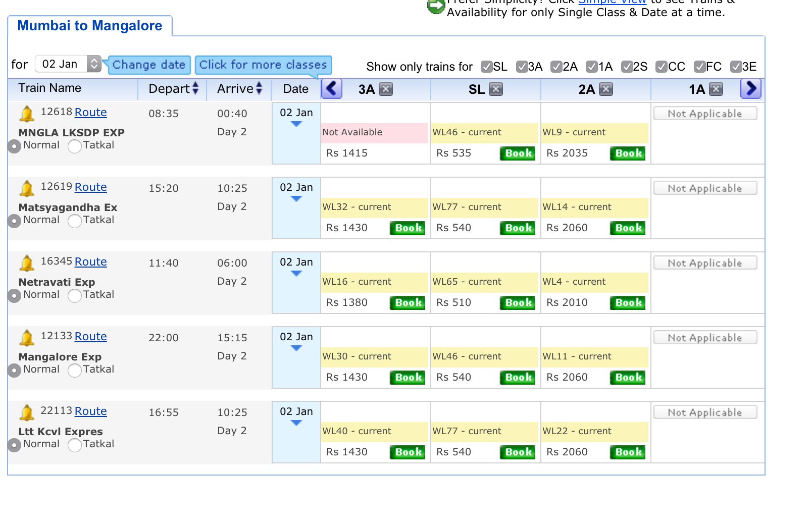Book 2A ticket on MNGLA LKSDP EXP

pyautogui.click(x=628, y=153)
